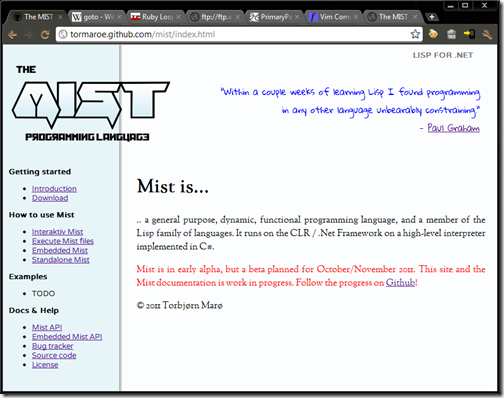The width and height of the screenshot is (504, 398).
Task: Switch to the ftp:// tab
Action: (215, 17)
